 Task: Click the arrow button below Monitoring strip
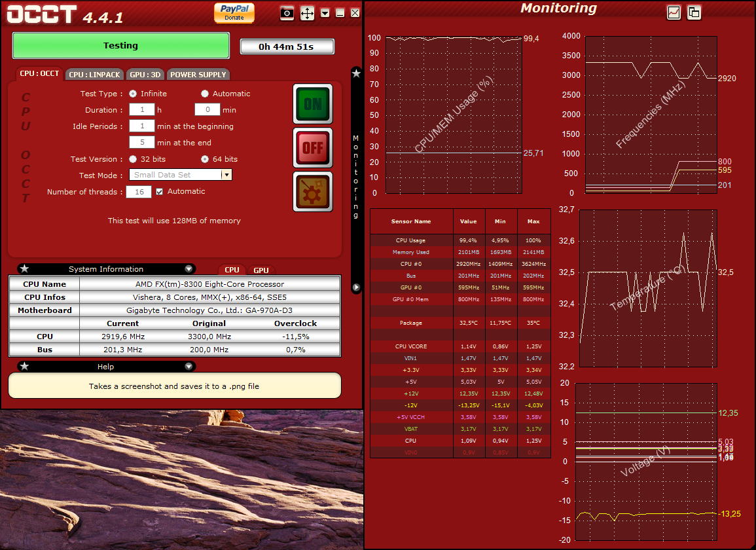(356, 287)
